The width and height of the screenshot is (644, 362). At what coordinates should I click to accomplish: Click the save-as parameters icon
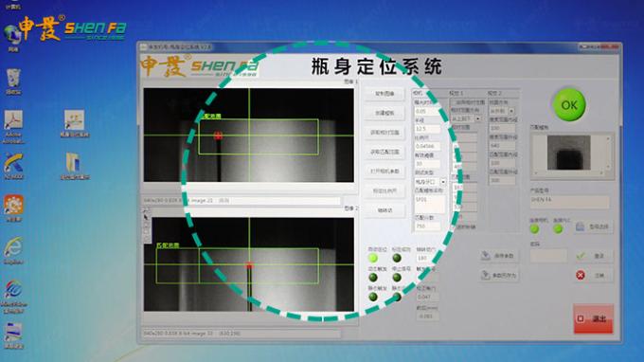(486, 275)
